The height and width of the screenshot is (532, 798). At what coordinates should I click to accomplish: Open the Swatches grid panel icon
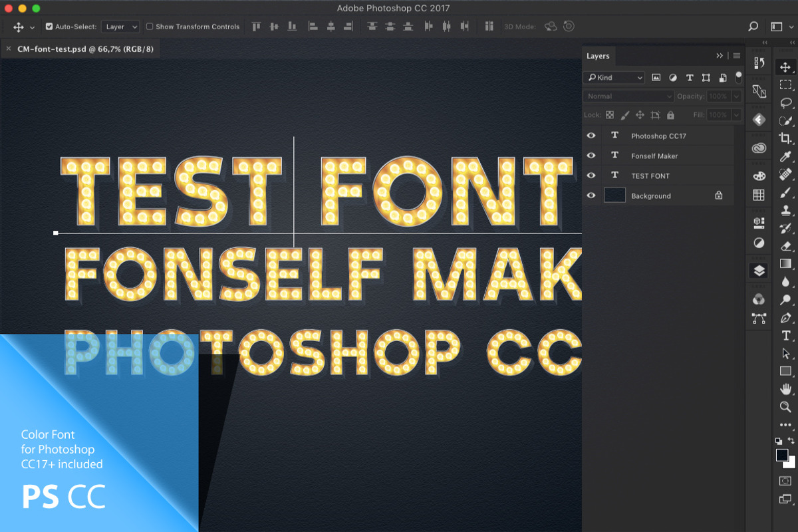click(x=759, y=195)
